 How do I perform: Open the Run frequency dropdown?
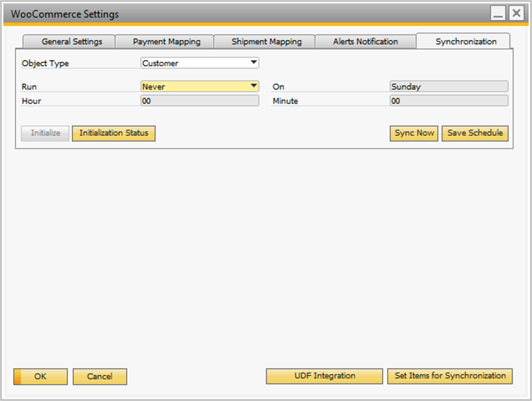(x=253, y=86)
